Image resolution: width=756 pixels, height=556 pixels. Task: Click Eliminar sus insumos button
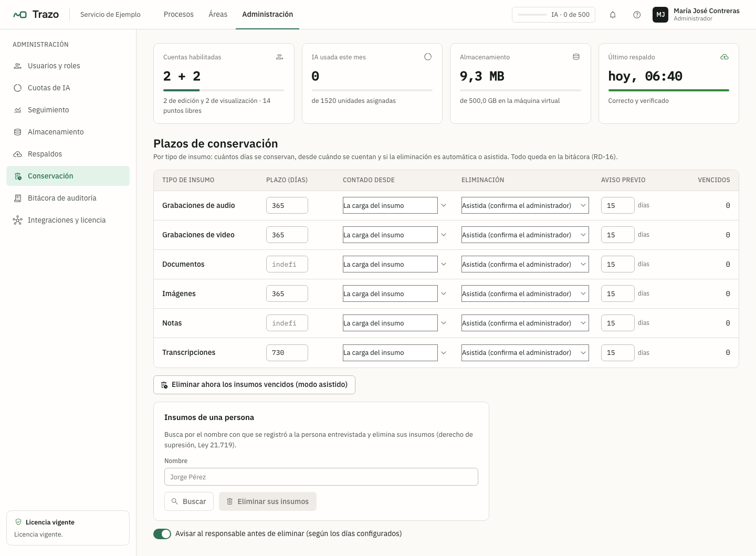point(268,501)
